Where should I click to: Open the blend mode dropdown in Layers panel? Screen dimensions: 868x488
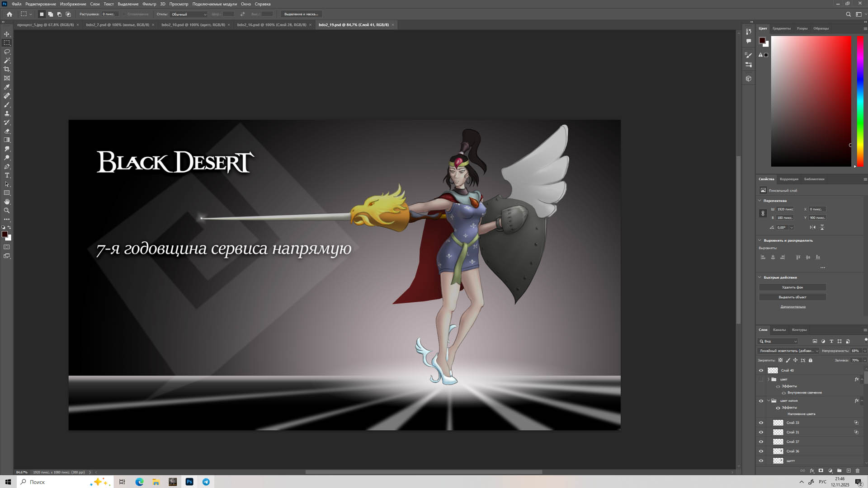click(x=788, y=351)
